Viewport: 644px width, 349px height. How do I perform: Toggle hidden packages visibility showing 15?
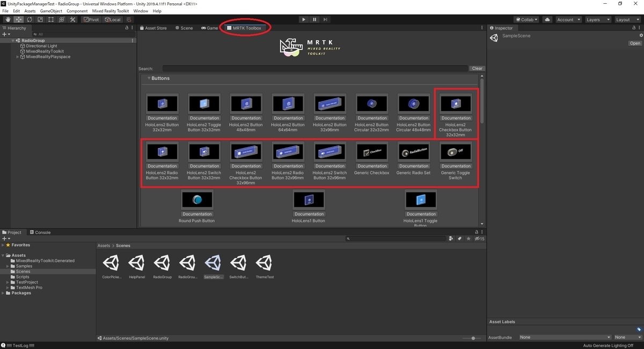coord(480,238)
